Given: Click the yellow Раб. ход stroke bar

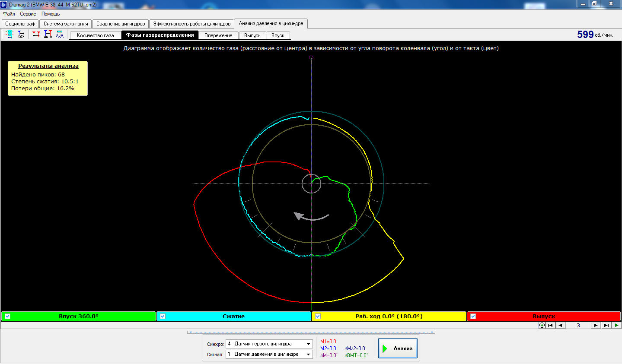Looking at the screenshot, I should (x=389, y=317).
